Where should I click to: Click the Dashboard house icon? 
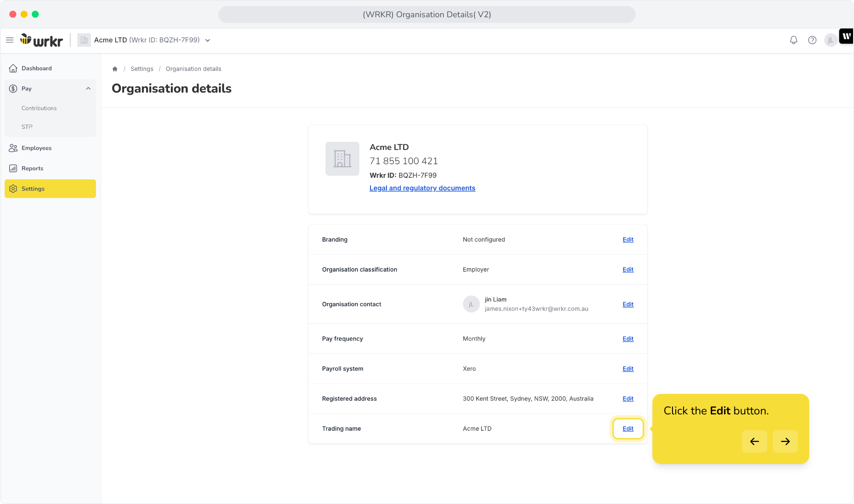coord(13,69)
